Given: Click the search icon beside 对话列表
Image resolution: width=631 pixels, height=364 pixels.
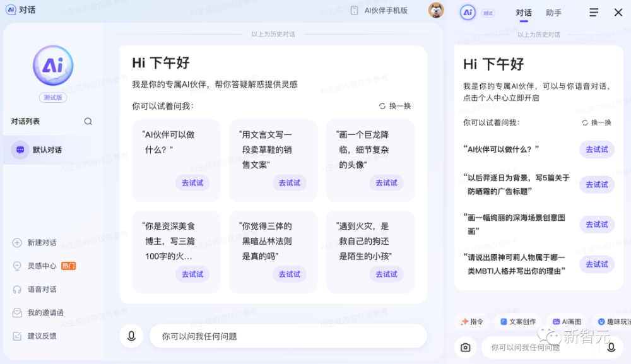Looking at the screenshot, I should pyautogui.click(x=88, y=122).
